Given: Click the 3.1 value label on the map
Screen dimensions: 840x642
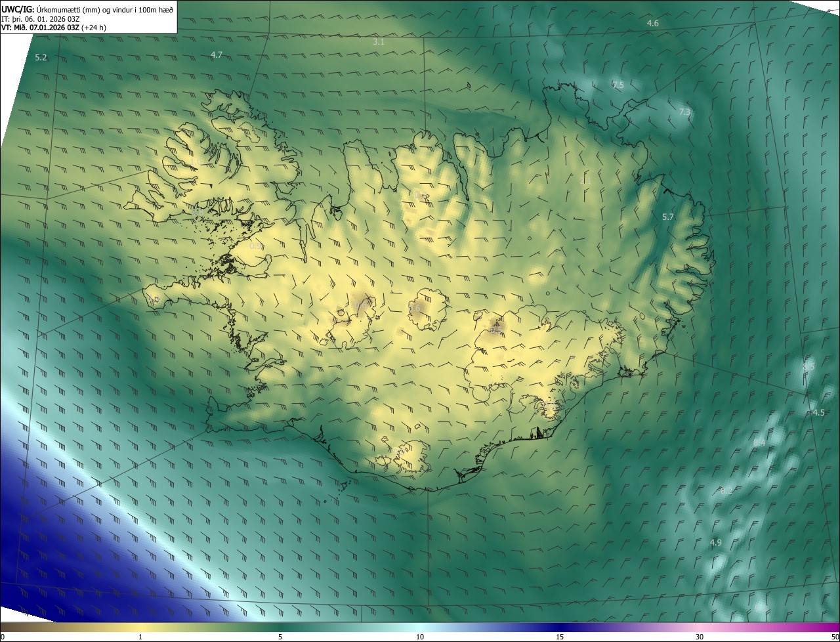Looking at the screenshot, I should 379,41.
